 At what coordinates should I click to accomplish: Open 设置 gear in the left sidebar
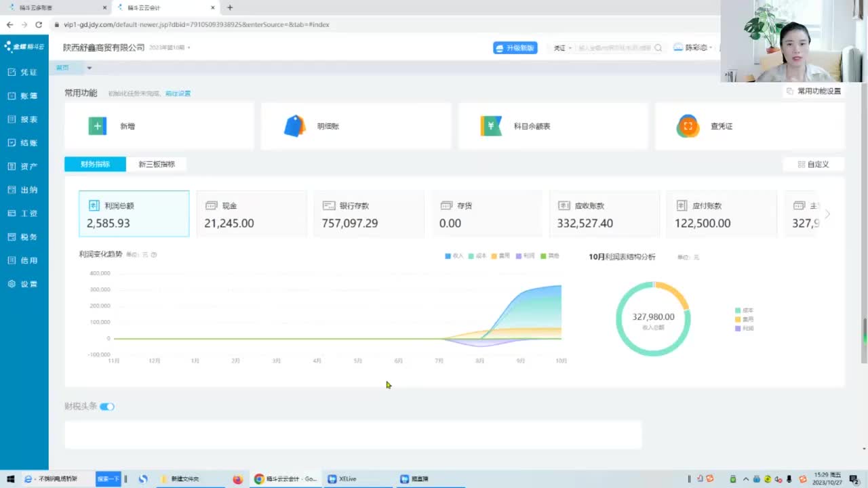click(24, 284)
